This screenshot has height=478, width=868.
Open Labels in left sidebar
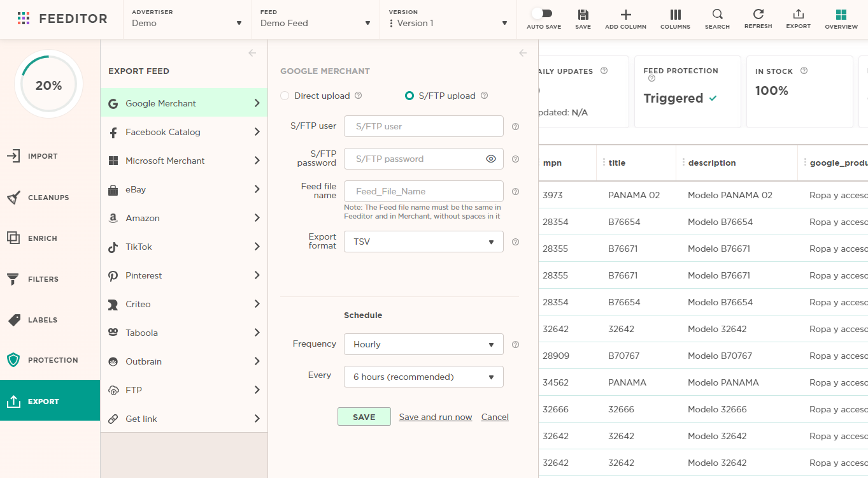click(x=50, y=320)
